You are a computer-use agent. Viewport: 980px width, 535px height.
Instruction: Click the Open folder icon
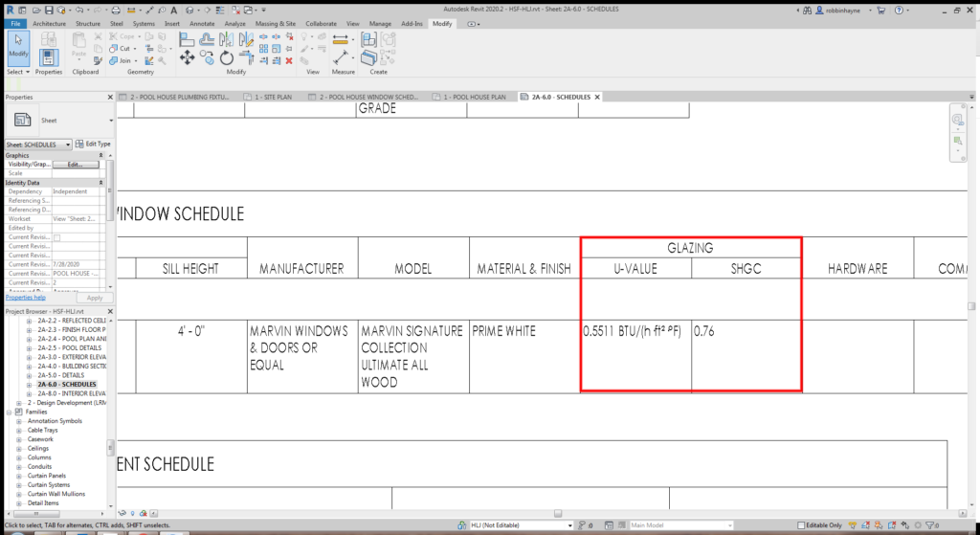pyautogui.click(x=36, y=10)
